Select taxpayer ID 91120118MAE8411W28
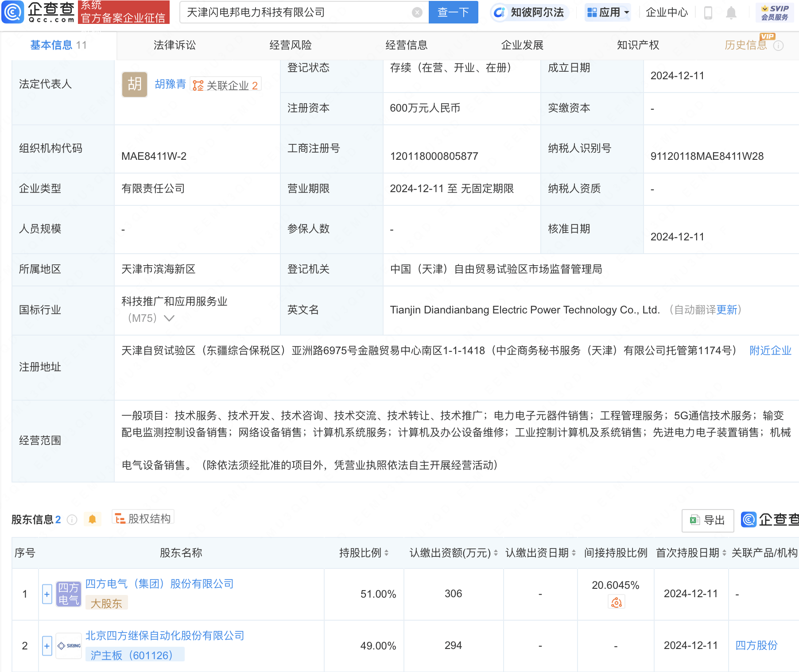The image size is (799, 672). click(x=707, y=156)
